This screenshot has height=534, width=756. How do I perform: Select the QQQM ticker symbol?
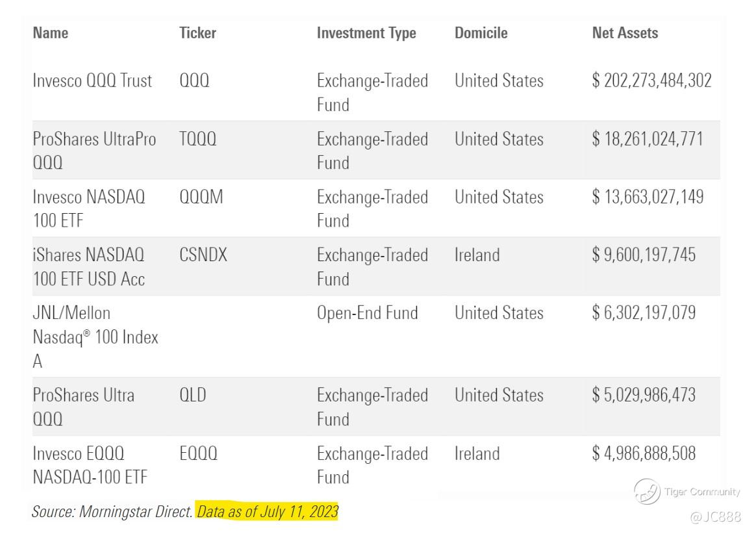click(x=201, y=197)
